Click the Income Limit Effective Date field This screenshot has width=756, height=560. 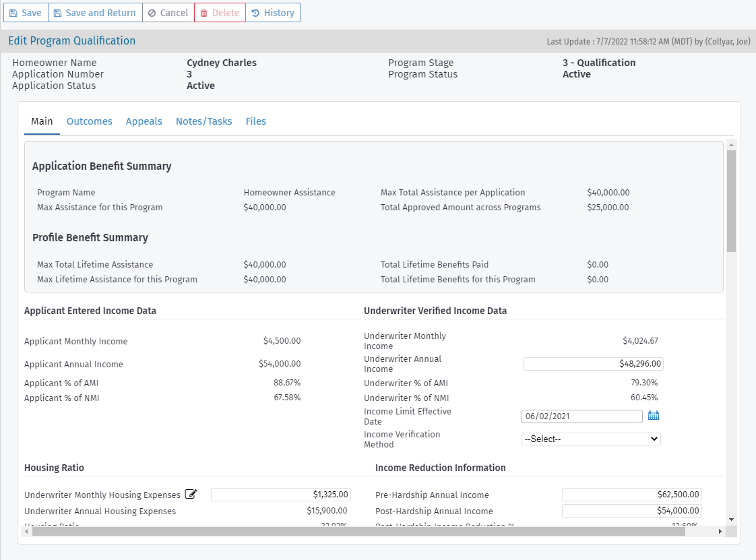[x=582, y=416]
